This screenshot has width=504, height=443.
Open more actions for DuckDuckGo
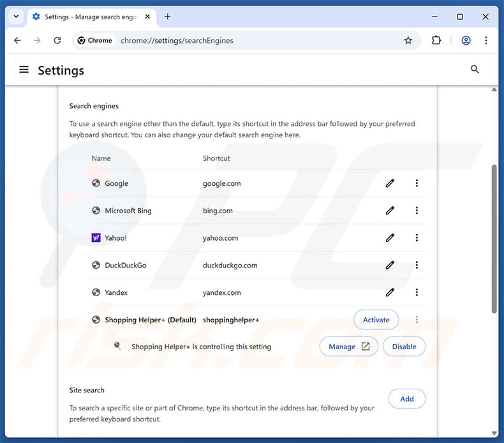point(417,265)
